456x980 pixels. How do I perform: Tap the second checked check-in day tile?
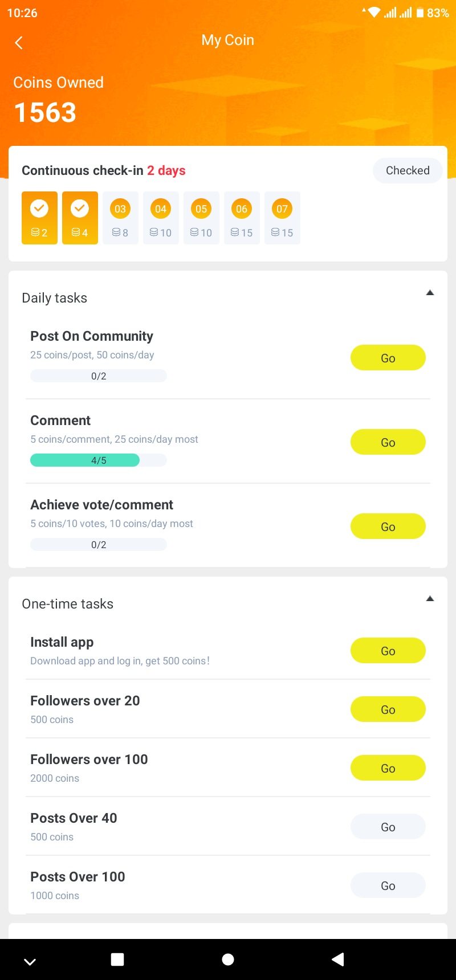[80, 218]
